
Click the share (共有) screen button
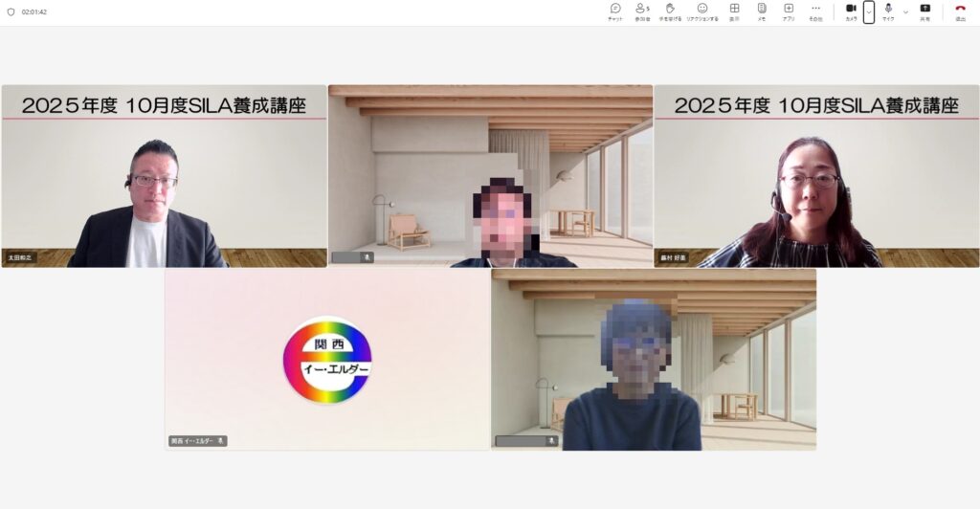pyautogui.click(x=924, y=11)
